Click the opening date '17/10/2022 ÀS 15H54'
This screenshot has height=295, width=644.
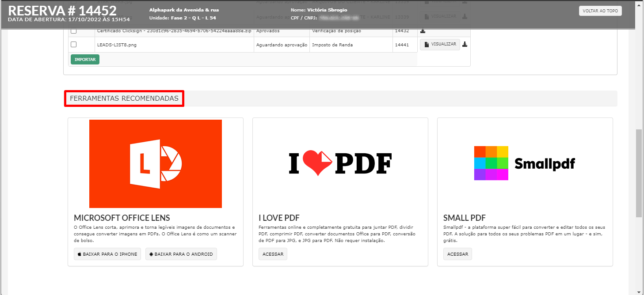(x=100, y=19)
